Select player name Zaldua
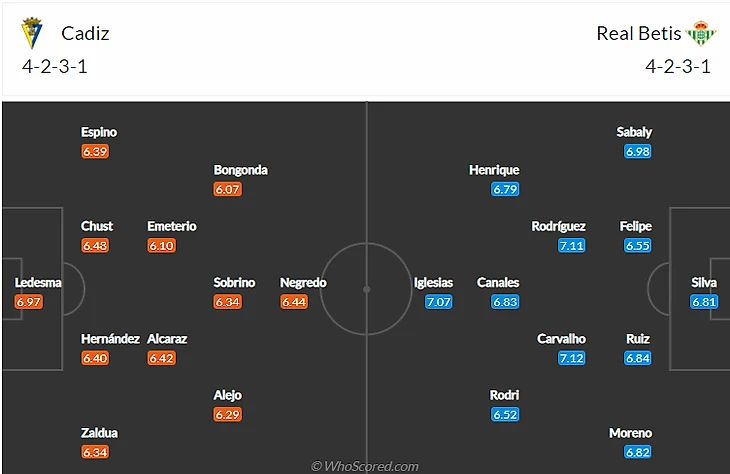Image resolution: width=730 pixels, height=474 pixels. pyautogui.click(x=99, y=433)
